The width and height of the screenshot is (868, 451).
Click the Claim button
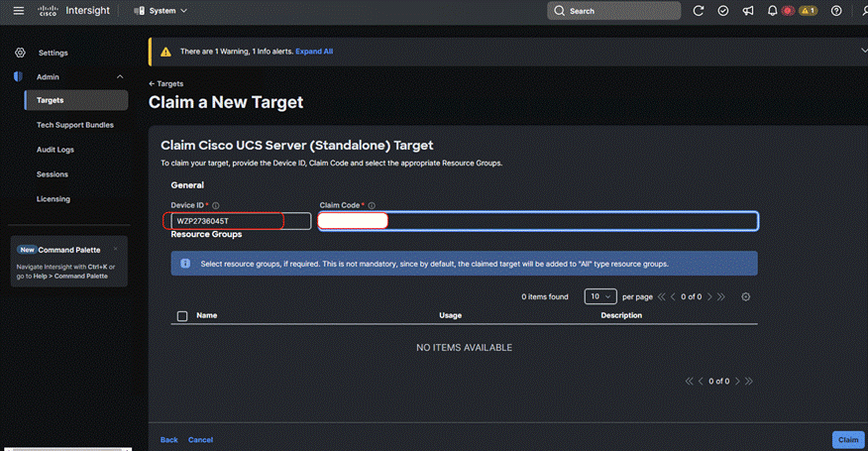[848, 440]
